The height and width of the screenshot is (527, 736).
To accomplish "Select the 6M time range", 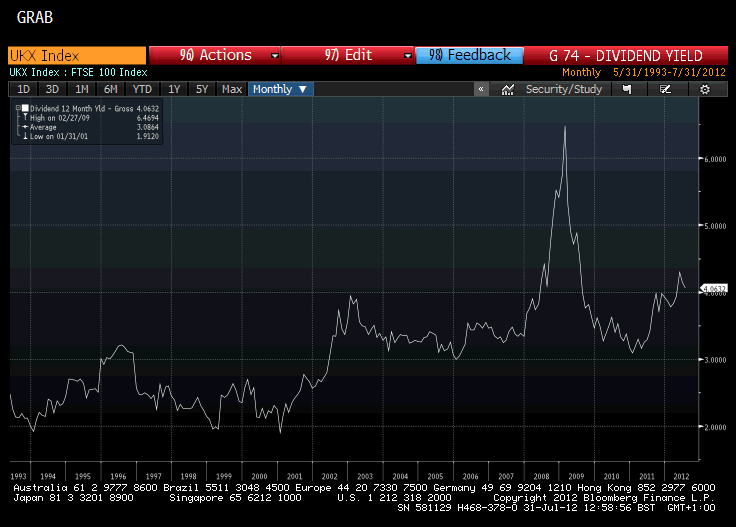I will [x=110, y=89].
